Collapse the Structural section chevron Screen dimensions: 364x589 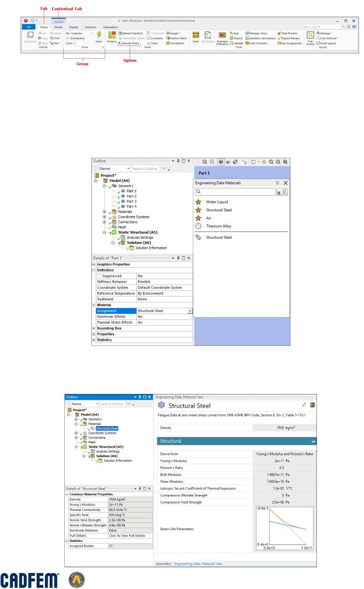pos(313,442)
